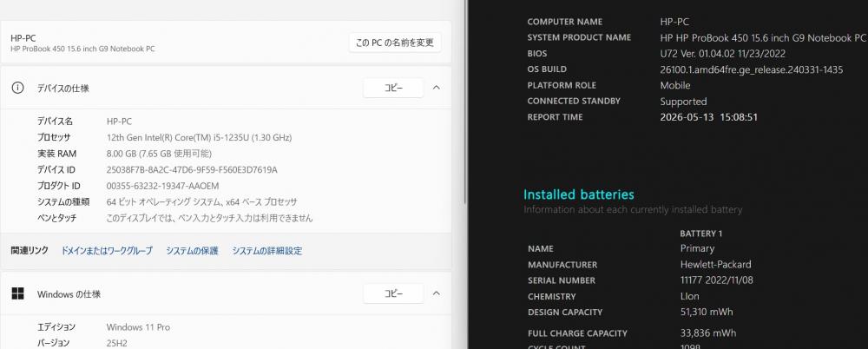
Task: Select the product ID value text
Action: tap(163, 186)
